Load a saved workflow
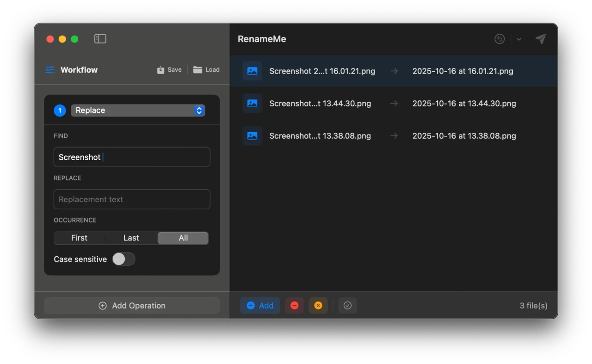Screen dimensions: 592x364 click(206, 69)
